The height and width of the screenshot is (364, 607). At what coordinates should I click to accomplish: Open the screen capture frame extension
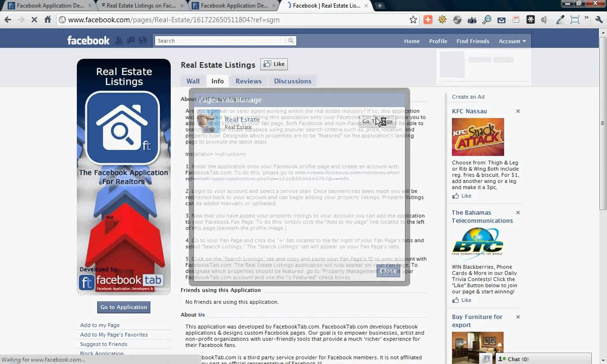click(575, 20)
